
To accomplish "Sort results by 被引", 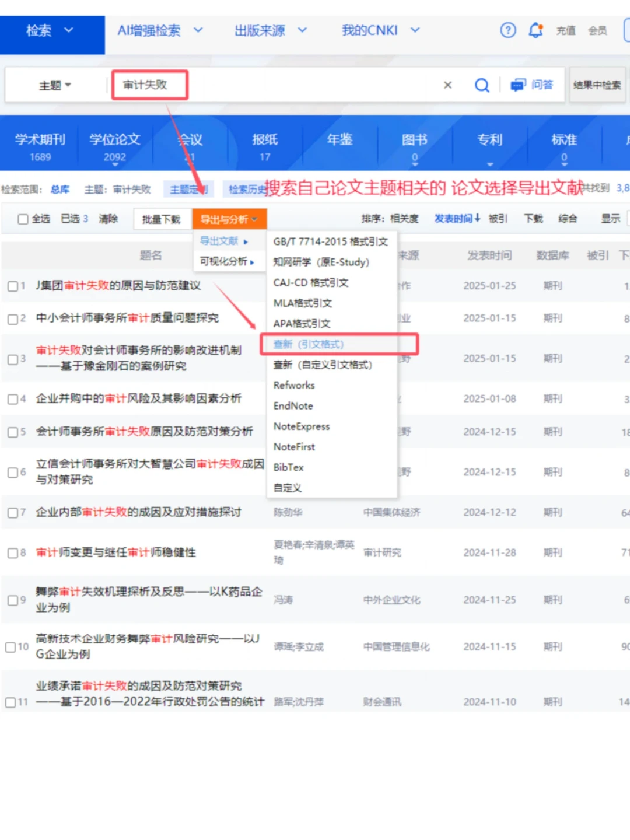I will point(498,219).
